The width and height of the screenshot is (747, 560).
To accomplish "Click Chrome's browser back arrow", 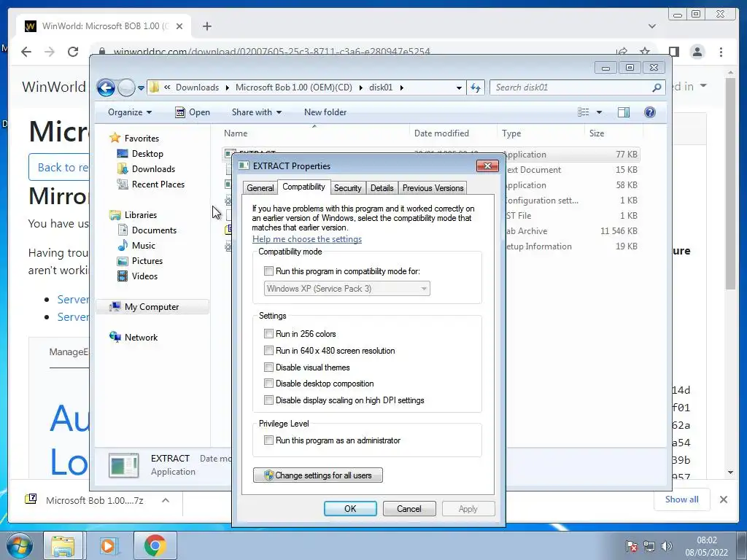I will click(x=26, y=52).
